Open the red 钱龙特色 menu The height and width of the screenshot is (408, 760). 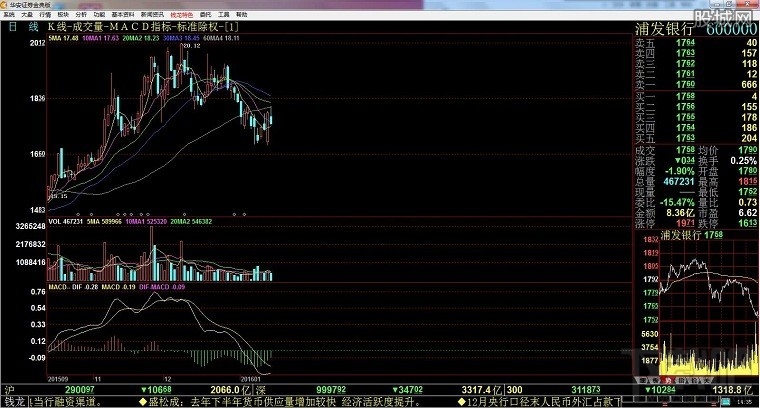tap(182, 15)
